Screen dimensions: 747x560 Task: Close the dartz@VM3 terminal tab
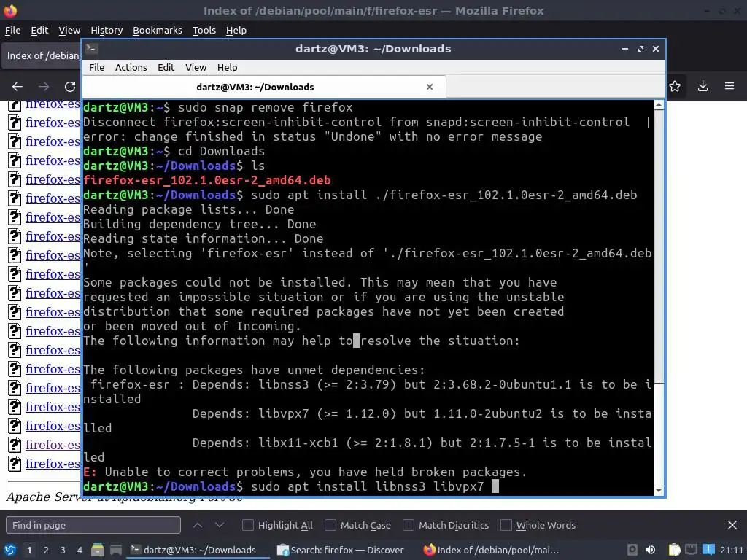pos(429,87)
